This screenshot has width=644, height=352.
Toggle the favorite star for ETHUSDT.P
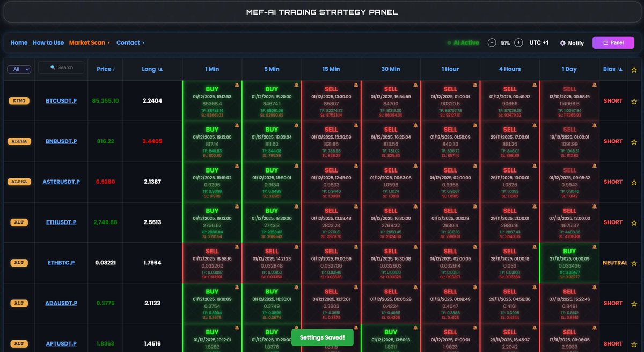click(634, 222)
